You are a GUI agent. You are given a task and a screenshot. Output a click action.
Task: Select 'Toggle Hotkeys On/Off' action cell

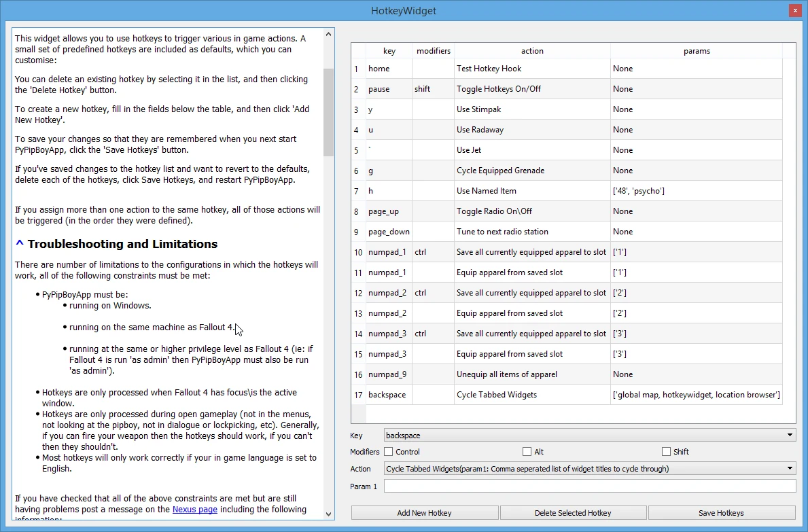tap(532, 89)
